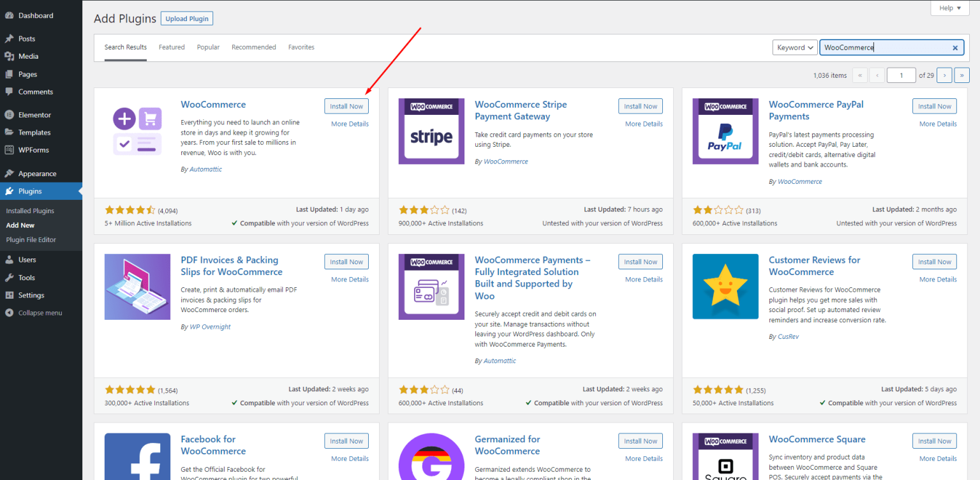Select the Appearance paintbrush icon
Screen dimensions: 980x480
pos(10,173)
